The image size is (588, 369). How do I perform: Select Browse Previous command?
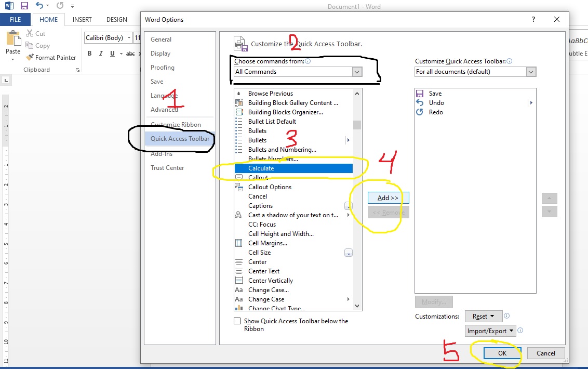pos(293,94)
